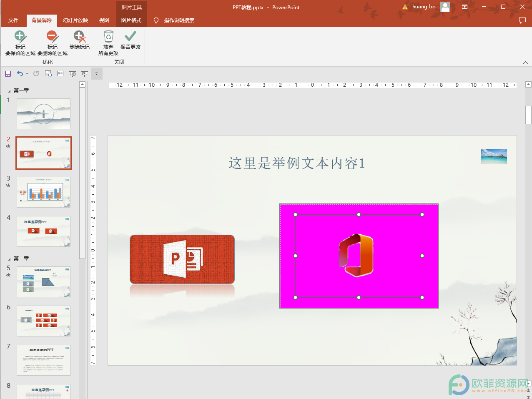Click Mark Areas to Remove icon (标记要删除的区域)
532x399 pixels.
52,37
